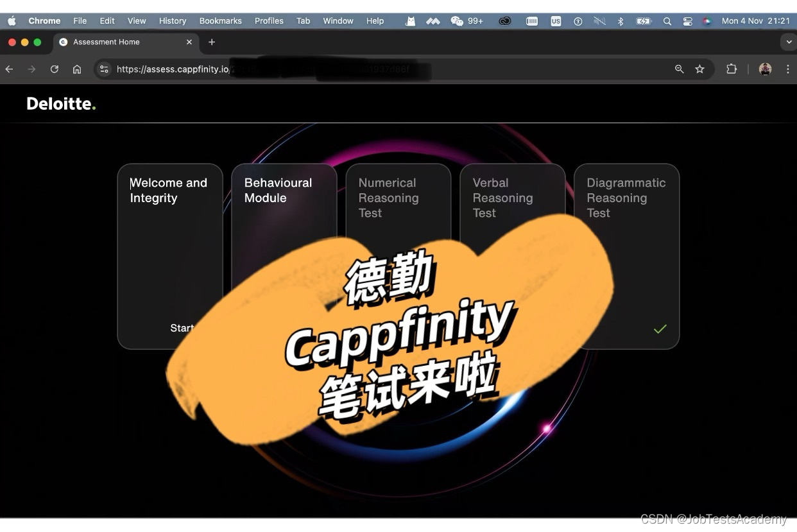Open the Apple menu
Screen dimensions: 797x532
(x=12, y=21)
